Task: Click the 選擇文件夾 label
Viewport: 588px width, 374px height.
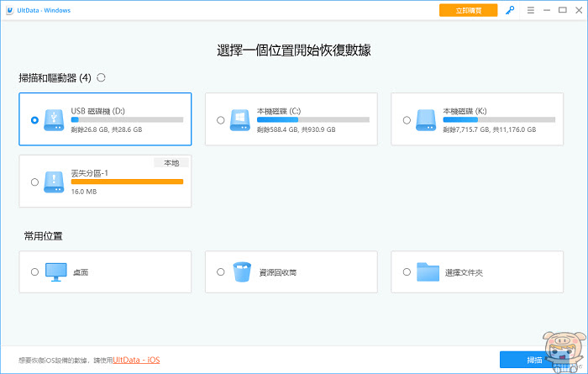Action: pyautogui.click(x=464, y=272)
